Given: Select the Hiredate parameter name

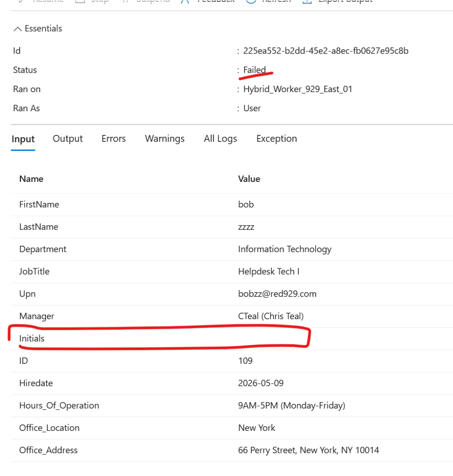Looking at the screenshot, I should (36, 383).
